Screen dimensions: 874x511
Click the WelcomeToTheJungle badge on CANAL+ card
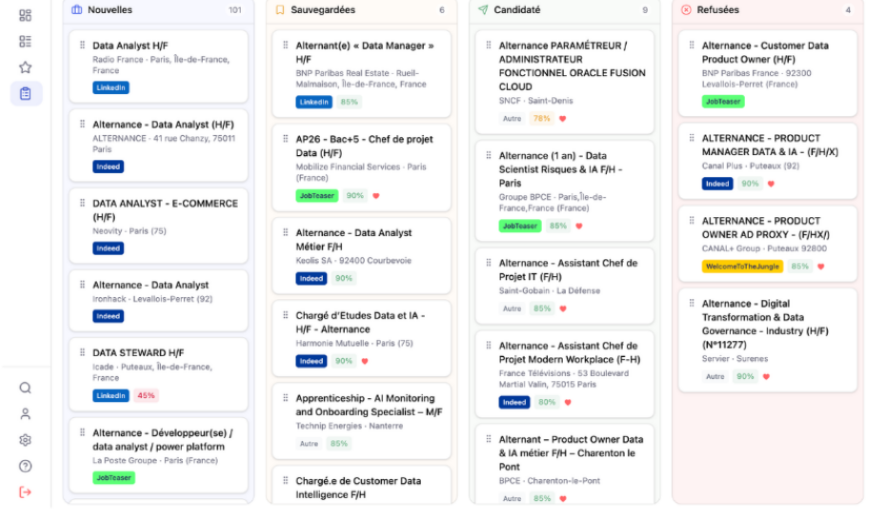click(x=742, y=266)
